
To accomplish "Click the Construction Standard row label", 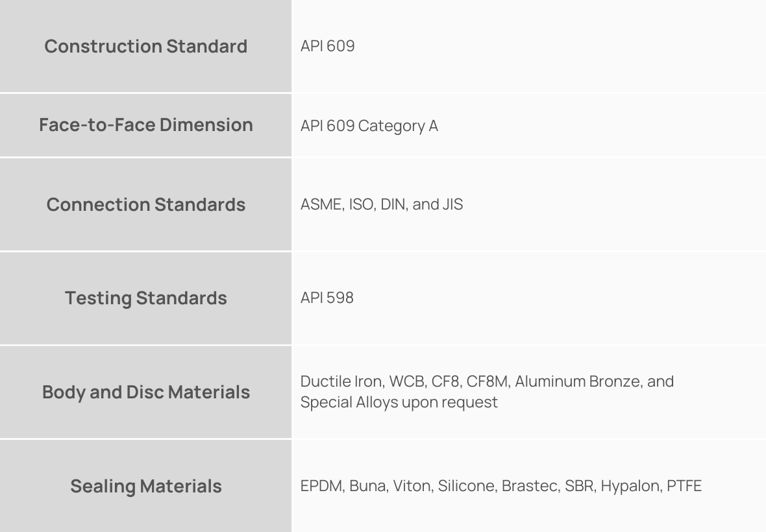I will (x=145, y=47).
